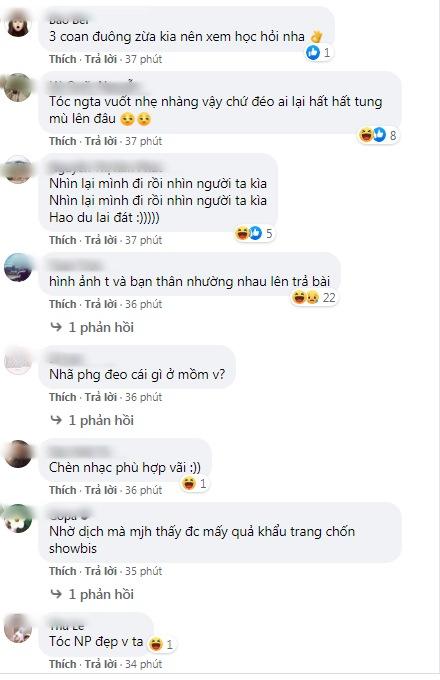This screenshot has width=440, height=680.
Task: Click '35 phút' timestamp under showbis comment
Action: (x=143, y=571)
